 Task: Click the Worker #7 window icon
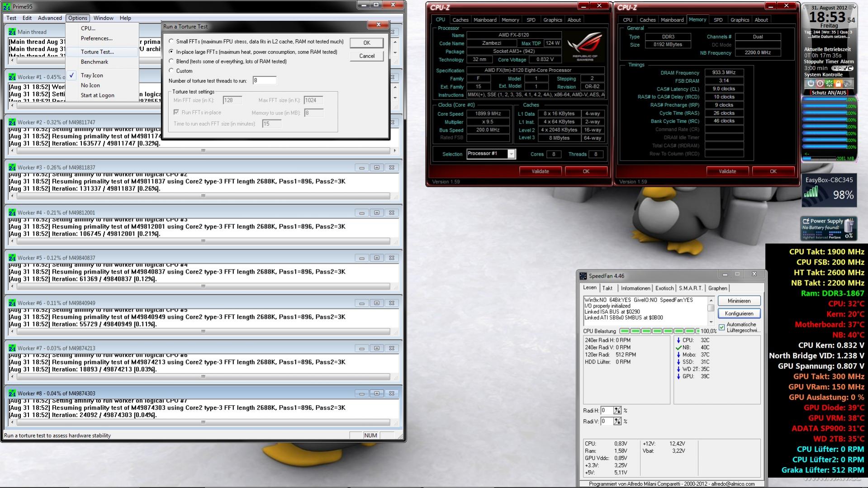pyautogui.click(x=12, y=348)
